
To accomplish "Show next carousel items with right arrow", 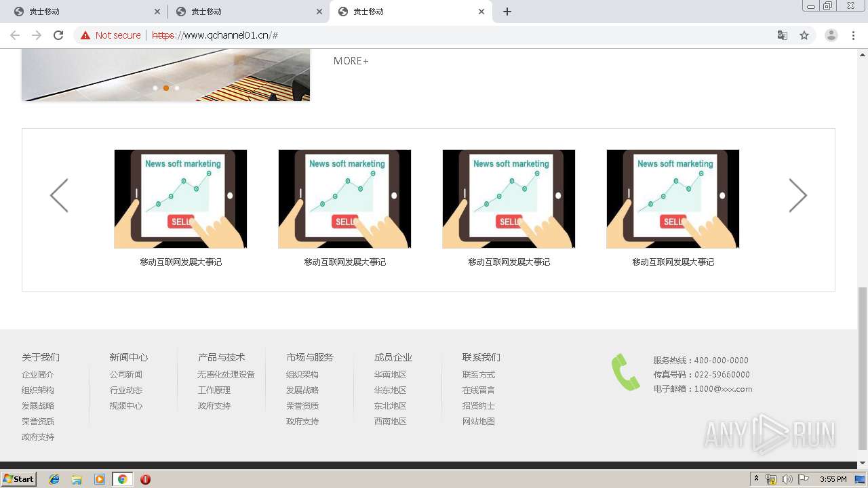I will click(798, 195).
